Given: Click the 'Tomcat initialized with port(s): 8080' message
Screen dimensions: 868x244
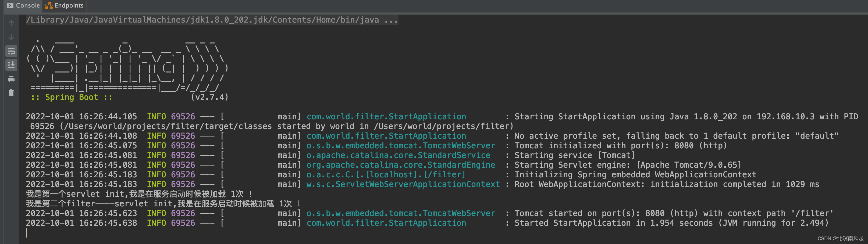Looking at the screenshot, I should 621,146.
